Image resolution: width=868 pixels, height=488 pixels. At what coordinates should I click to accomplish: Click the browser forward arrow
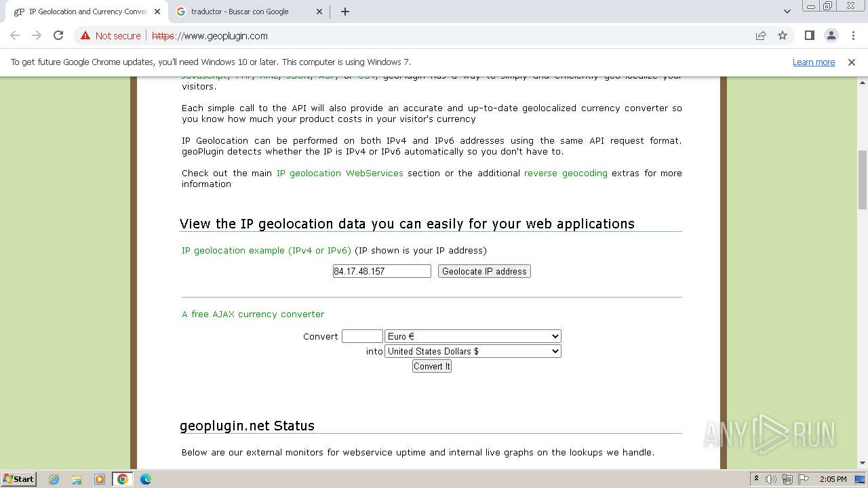[37, 36]
